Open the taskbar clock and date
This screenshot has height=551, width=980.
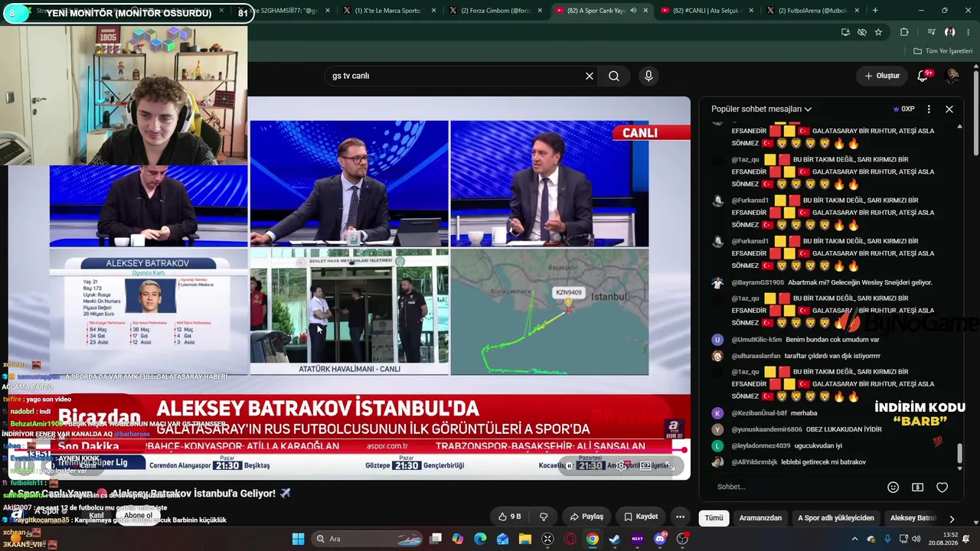coord(950,539)
